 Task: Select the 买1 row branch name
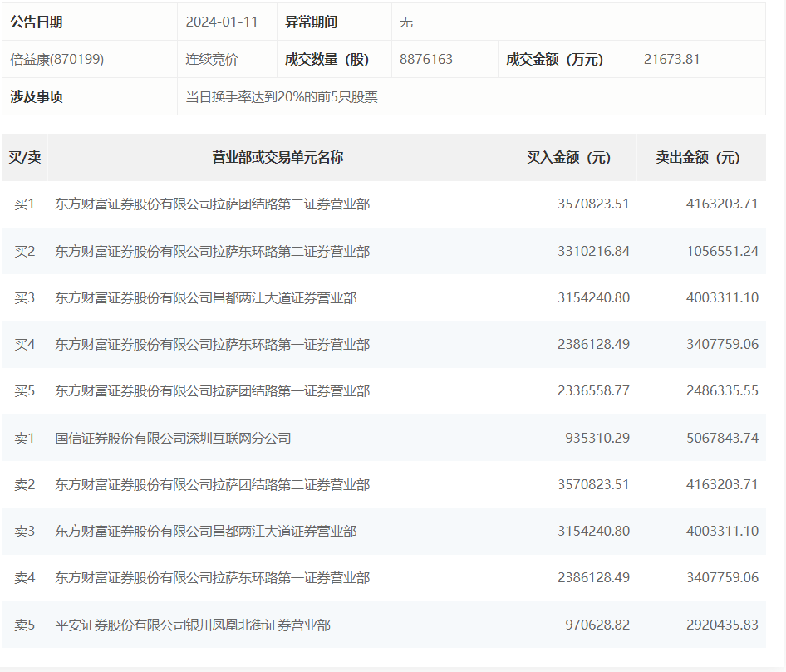tap(213, 204)
